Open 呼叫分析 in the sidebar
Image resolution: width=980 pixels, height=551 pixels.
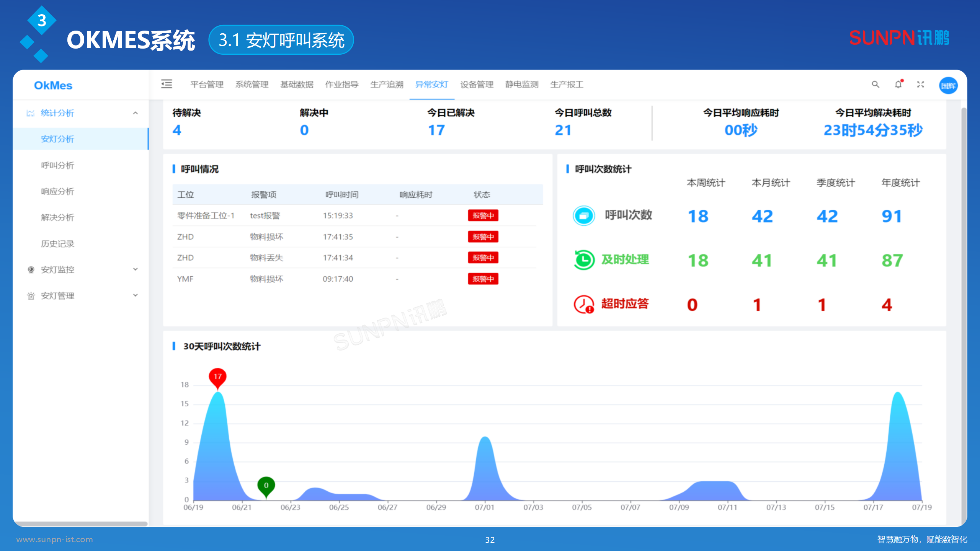57,165
